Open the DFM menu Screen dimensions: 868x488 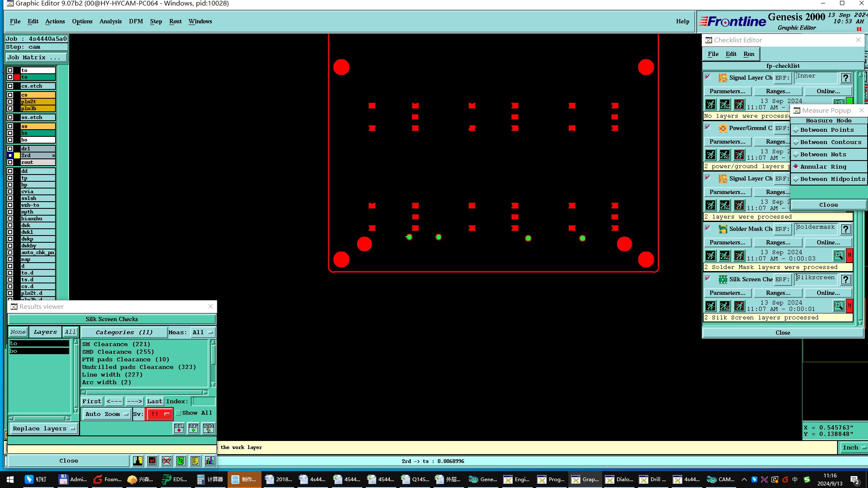point(136,21)
